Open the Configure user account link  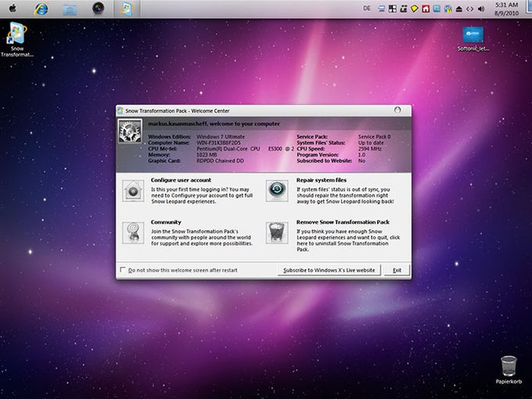click(x=181, y=180)
